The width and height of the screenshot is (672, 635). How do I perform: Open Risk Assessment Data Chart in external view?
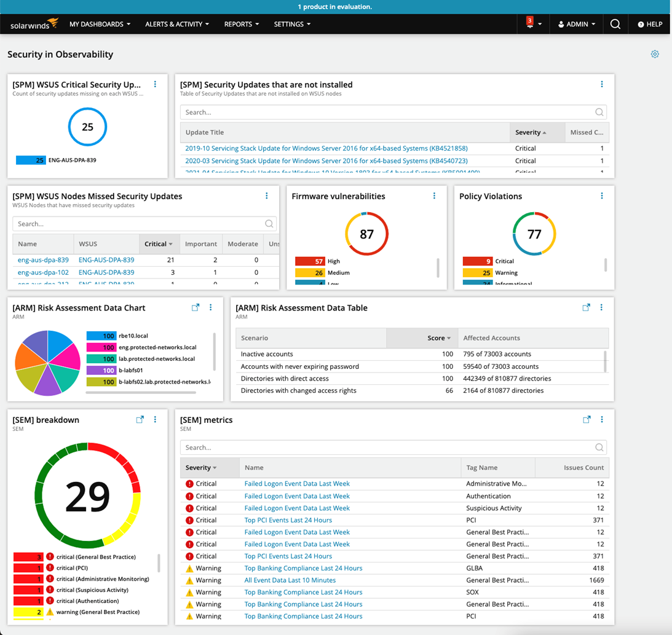[x=196, y=307]
